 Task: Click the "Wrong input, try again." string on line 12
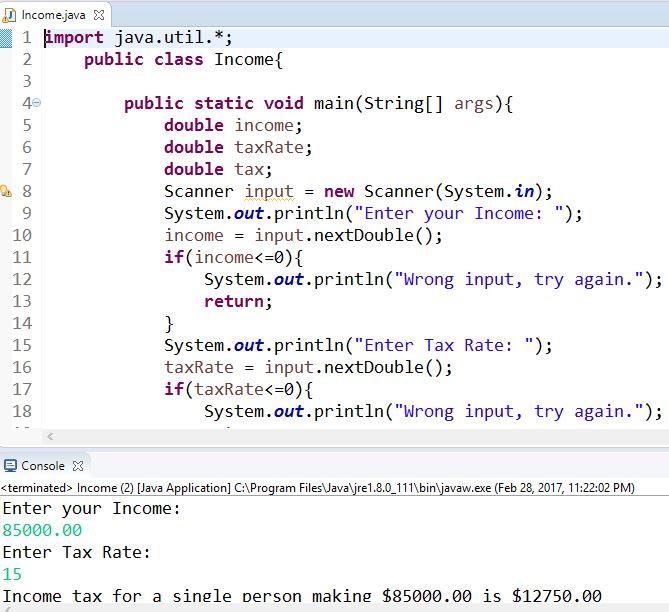[x=519, y=280]
